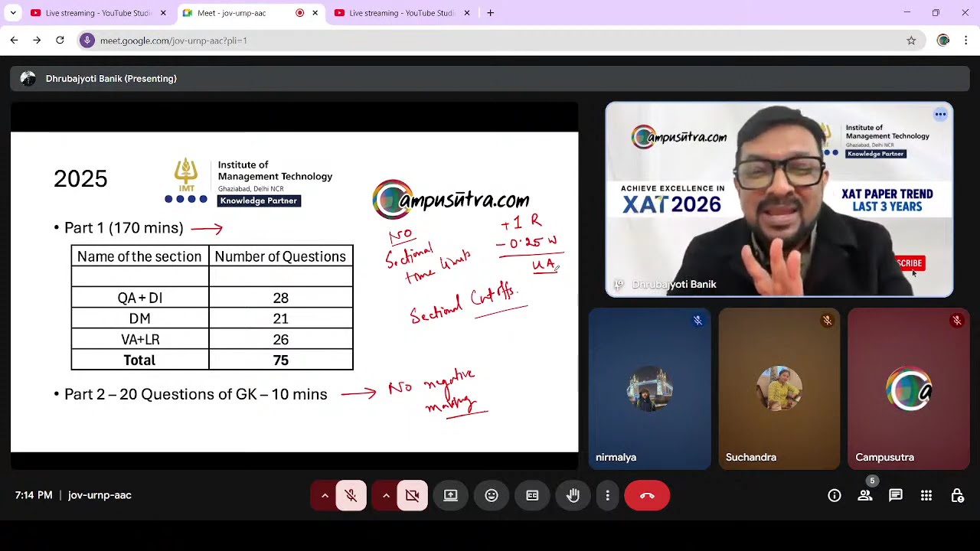Screen dimensions: 980x551
Task: Open the tab search dropdown arrow
Action: point(13,13)
